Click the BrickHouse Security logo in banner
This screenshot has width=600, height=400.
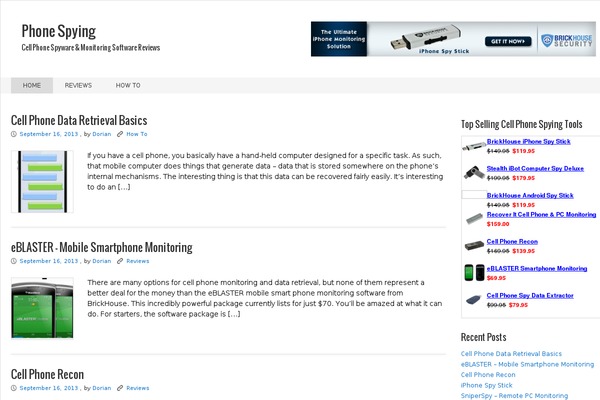click(567, 41)
